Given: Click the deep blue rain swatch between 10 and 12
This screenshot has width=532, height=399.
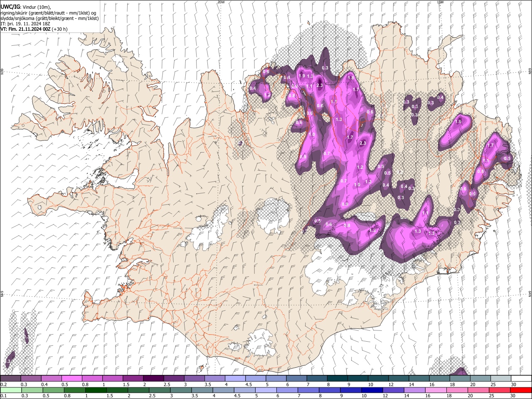Looking at the screenshot, I should coord(372,390).
